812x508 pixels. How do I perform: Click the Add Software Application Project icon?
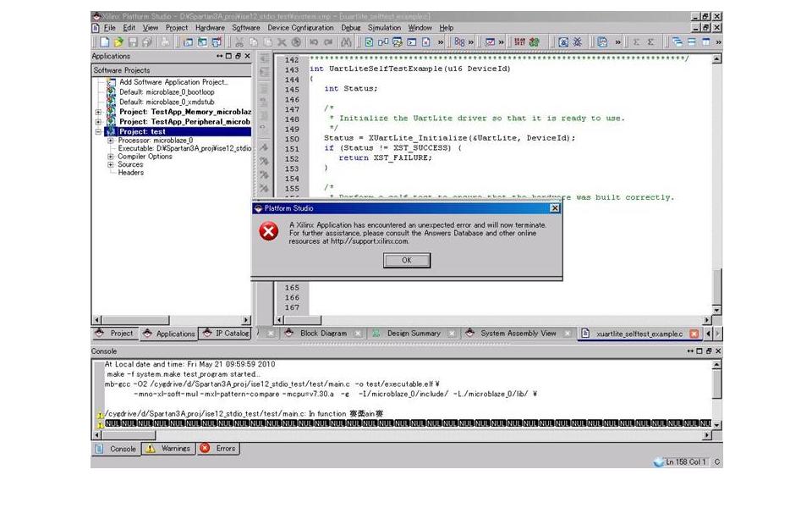[x=110, y=82]
